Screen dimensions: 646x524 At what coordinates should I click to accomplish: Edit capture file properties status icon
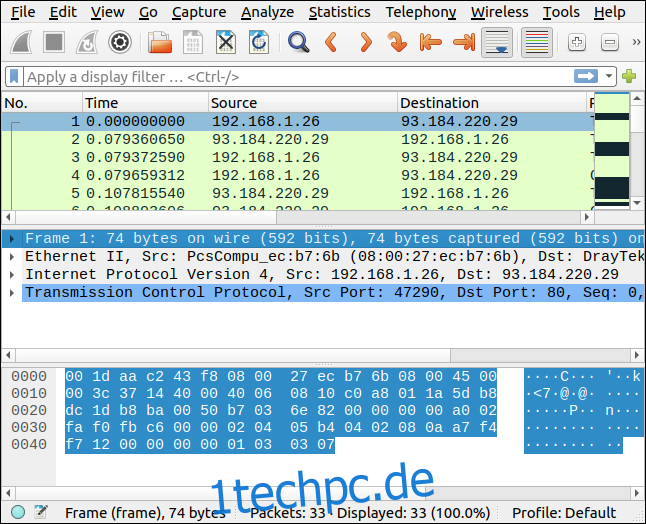pos(41,512)
